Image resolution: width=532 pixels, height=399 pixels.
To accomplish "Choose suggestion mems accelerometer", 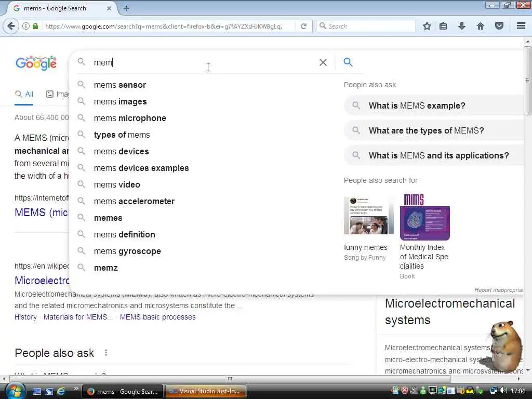I will (x=134, y=201).
